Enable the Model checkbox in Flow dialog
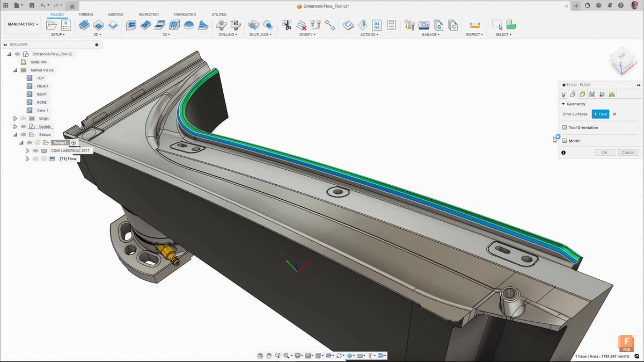 tap(565, 141)
